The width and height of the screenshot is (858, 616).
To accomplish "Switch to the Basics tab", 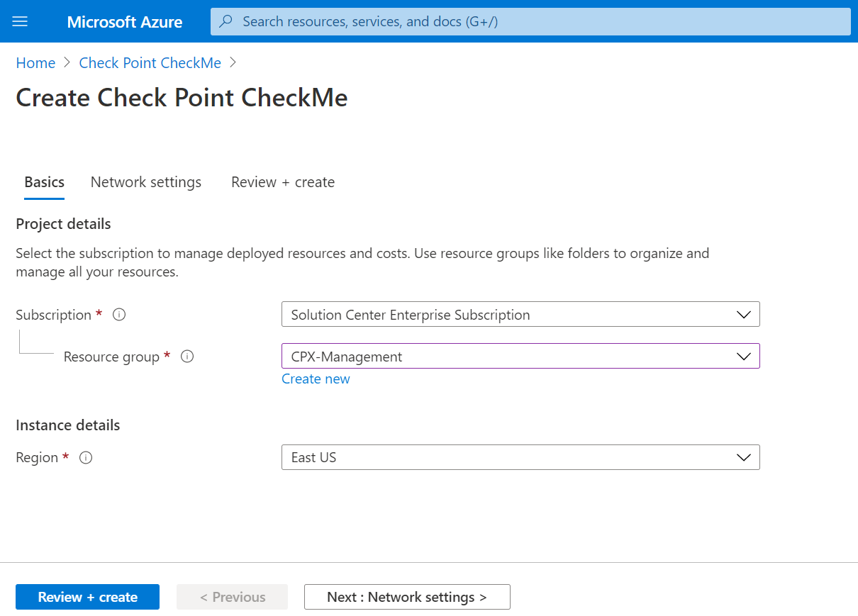I will (x=44, y=182).
